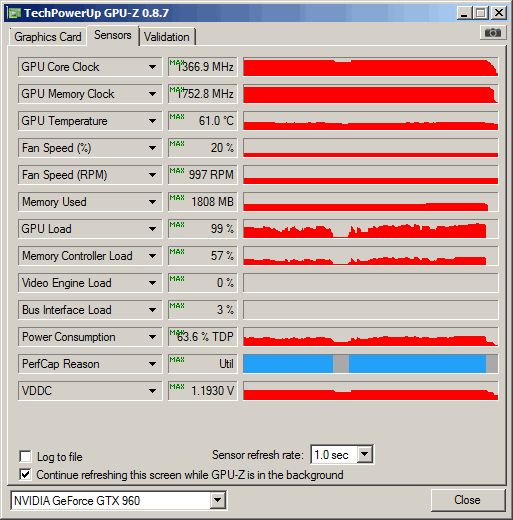This screenshot has width=513, height=520.
Task: Click the GPU Core Clock history graph
Action: [x=371, y=67]
